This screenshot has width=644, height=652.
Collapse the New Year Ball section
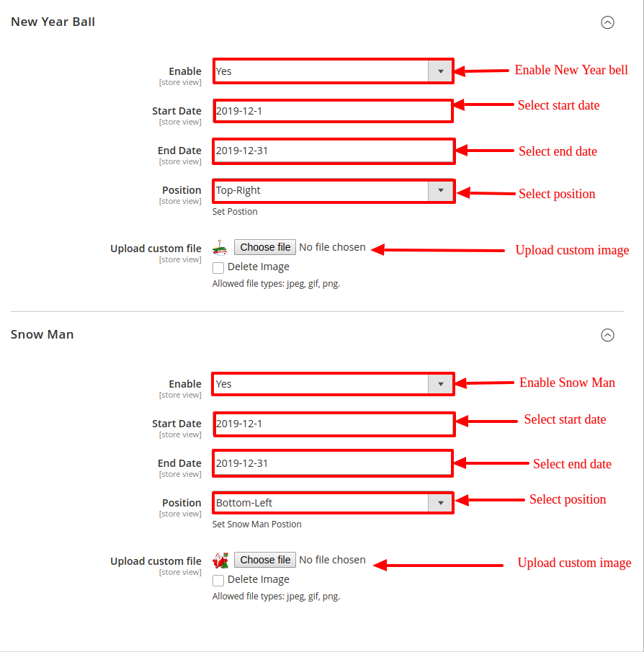607,22
